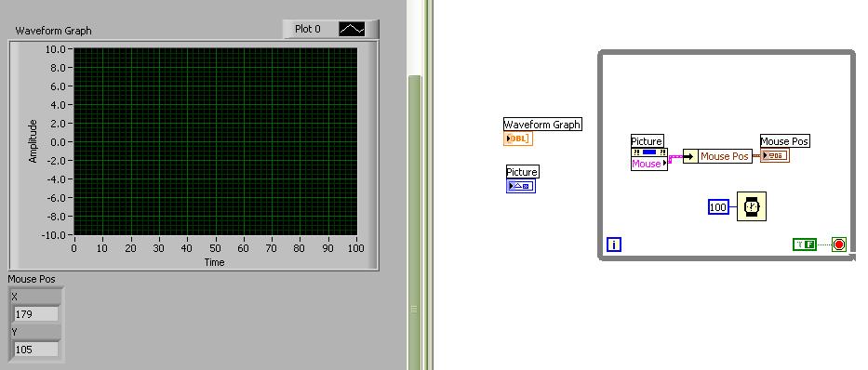Toggle the False boolean constant

(x=805, y=244)
